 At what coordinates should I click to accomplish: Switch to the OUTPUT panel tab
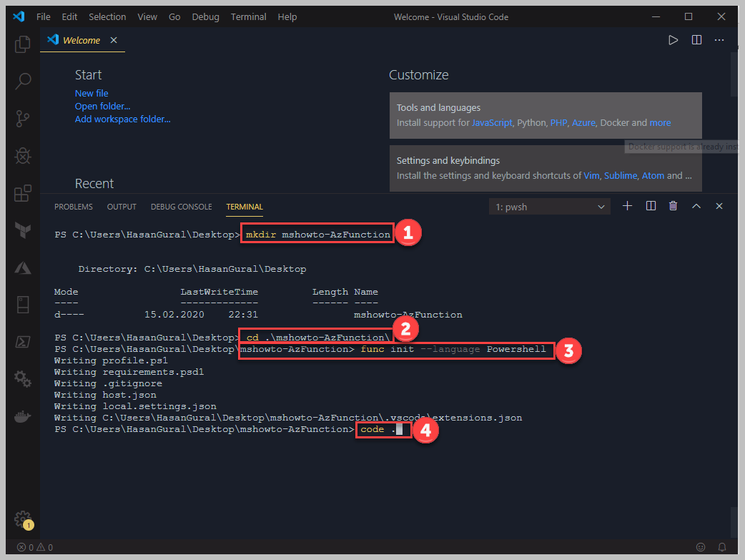coord(122,207)
